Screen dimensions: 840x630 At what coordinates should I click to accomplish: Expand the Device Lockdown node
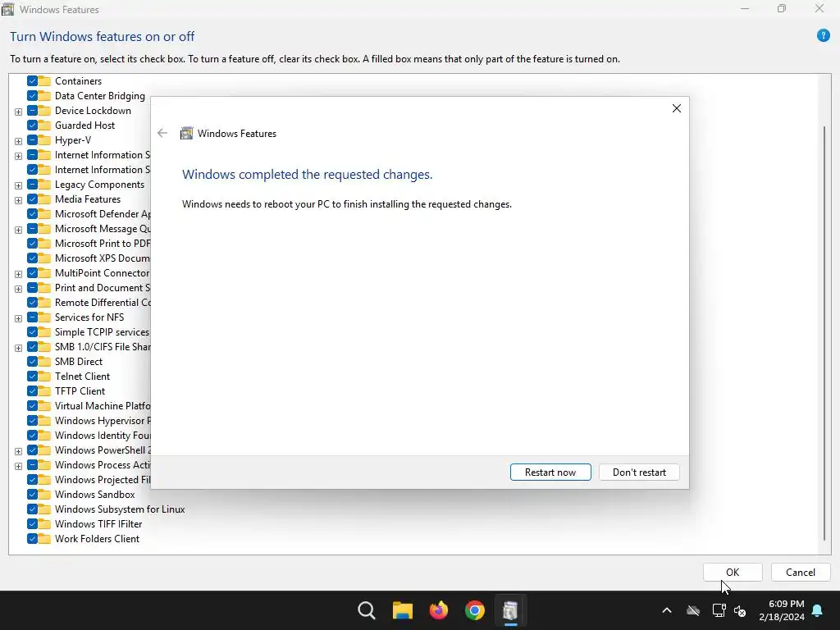pyautogui.click(x=18, y=112)
